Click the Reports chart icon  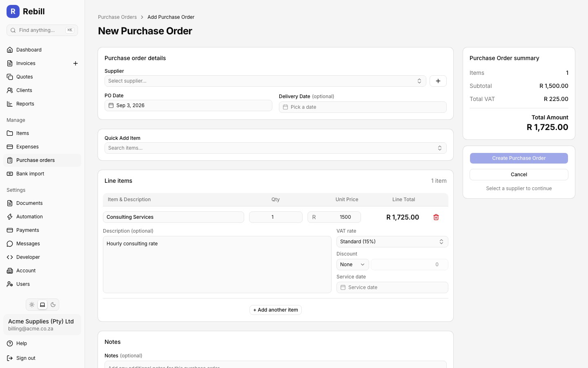[x=10, y=104]
